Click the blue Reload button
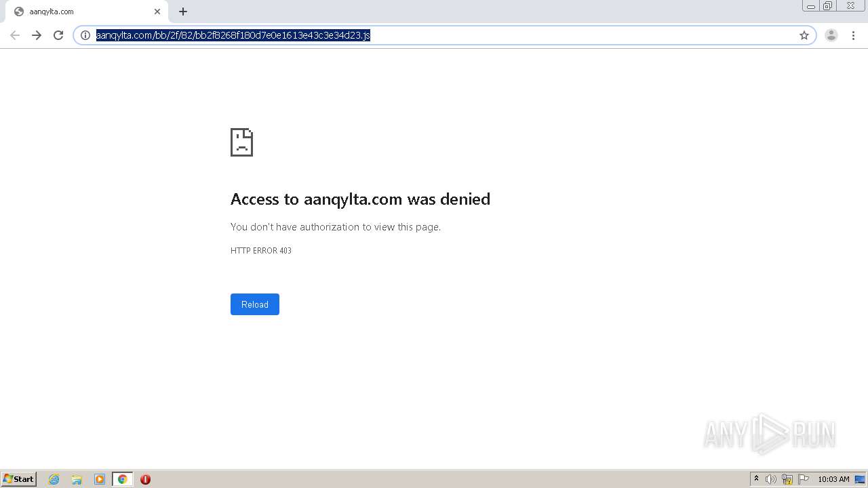 click(255, 304)
